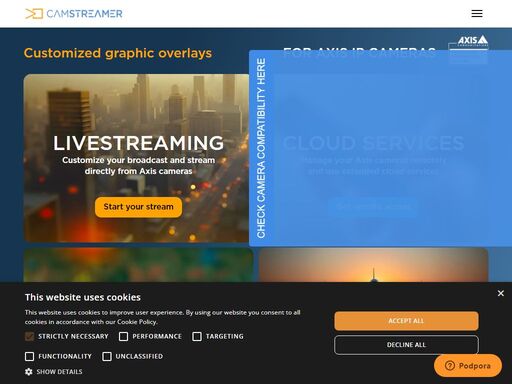Enable the Performance cookies checkbox
512x384 pixels.
click(123, 336)
